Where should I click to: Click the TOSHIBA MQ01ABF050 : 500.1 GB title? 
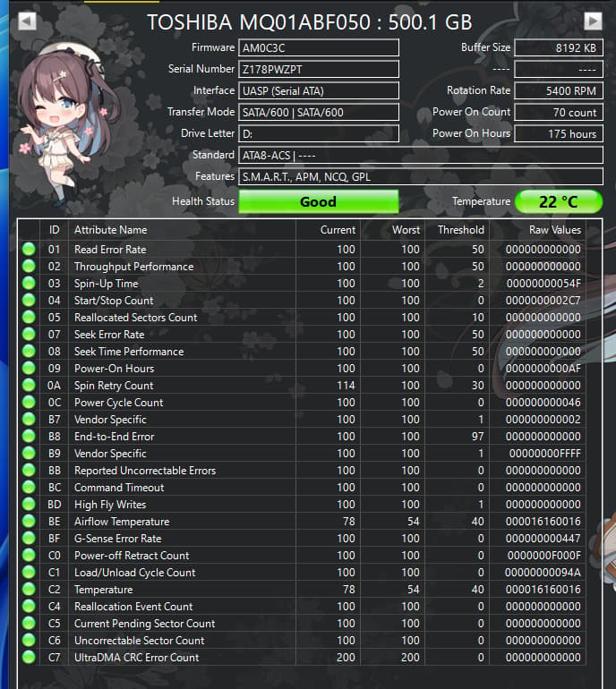tap(310, 22)
